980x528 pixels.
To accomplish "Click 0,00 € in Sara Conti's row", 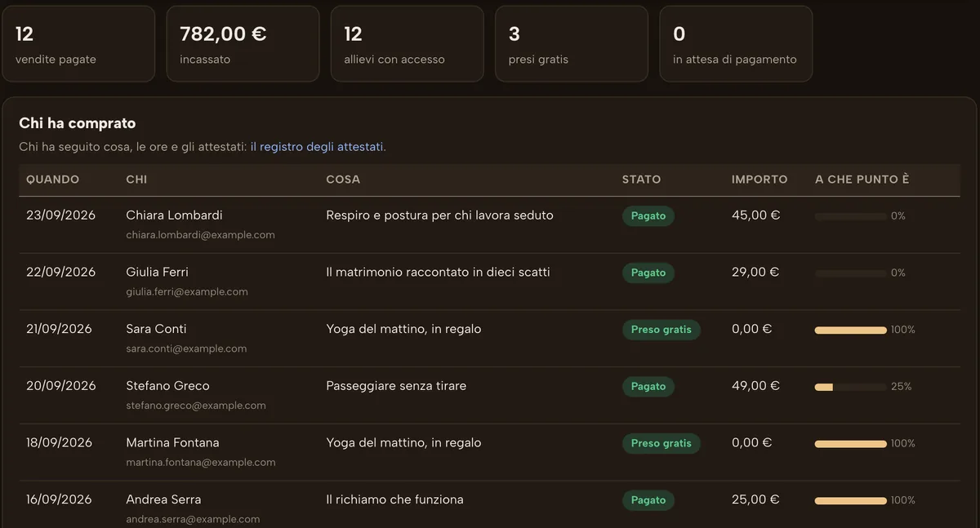I will point(752,329).
